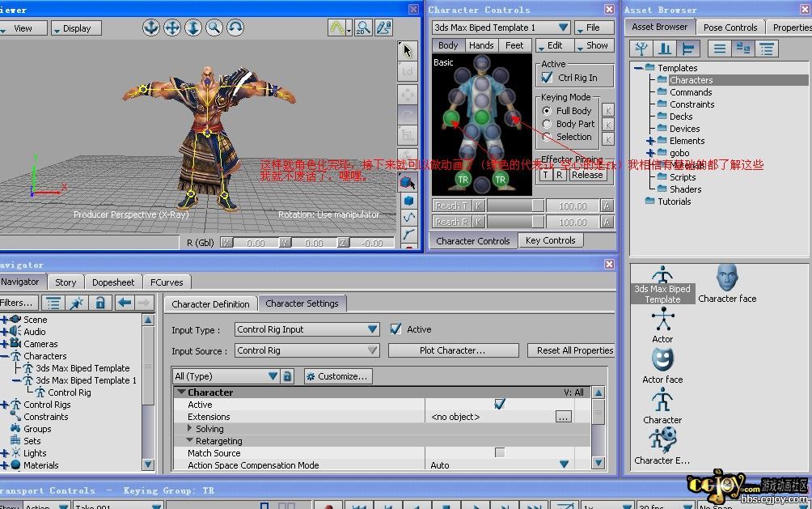This screenshot has height=509, width=812.
Task: Click the vertical bars icon in Asset Browser
Action: [665, 49]
